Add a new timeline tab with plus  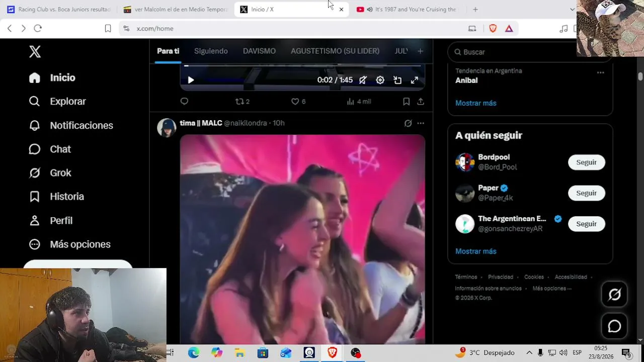pyautogui.click(x=421, y=51)
